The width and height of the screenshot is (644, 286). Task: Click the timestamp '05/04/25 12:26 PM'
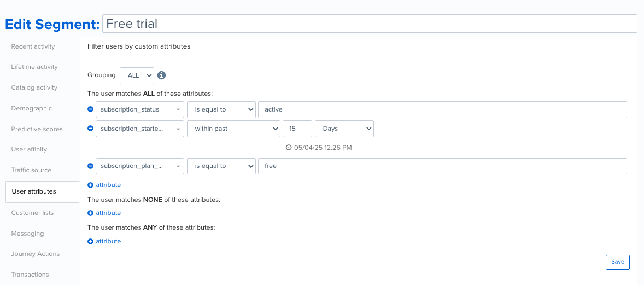tap(323, 147)
